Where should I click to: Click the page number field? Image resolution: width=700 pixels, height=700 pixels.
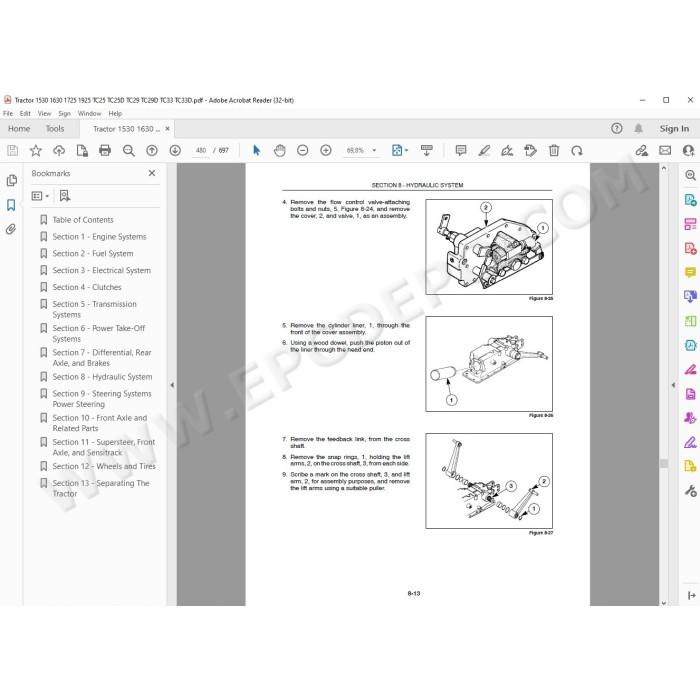click(201, 150)
